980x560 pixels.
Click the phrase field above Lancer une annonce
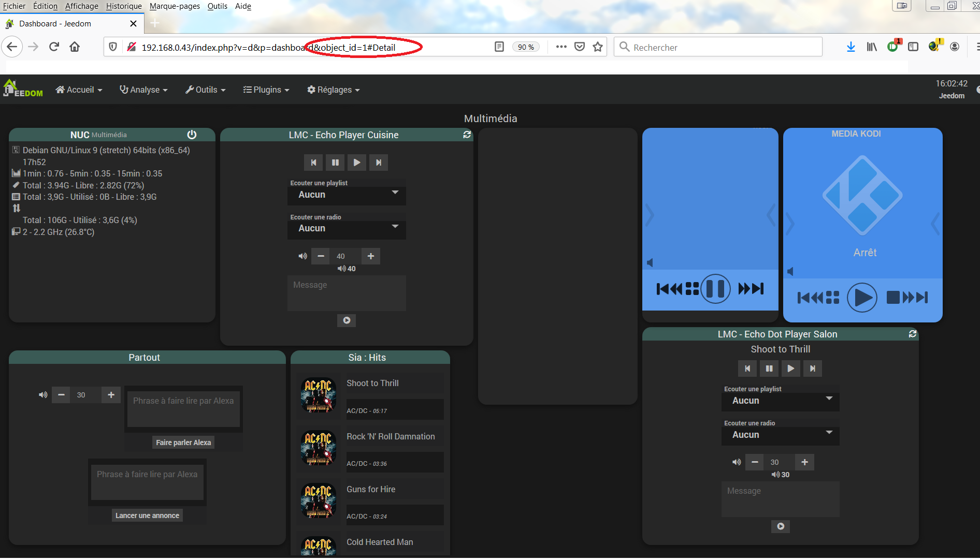[x=147, y=482]
